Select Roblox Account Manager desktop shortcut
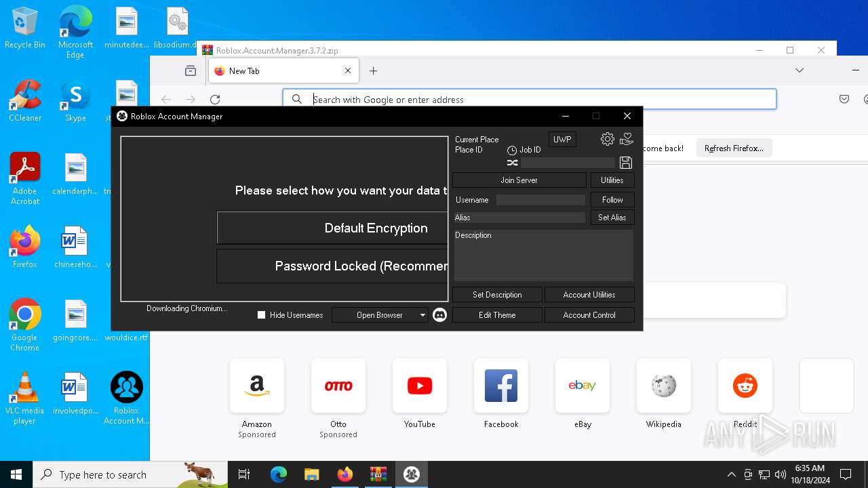Screen dimensions: 868x488 126,399
